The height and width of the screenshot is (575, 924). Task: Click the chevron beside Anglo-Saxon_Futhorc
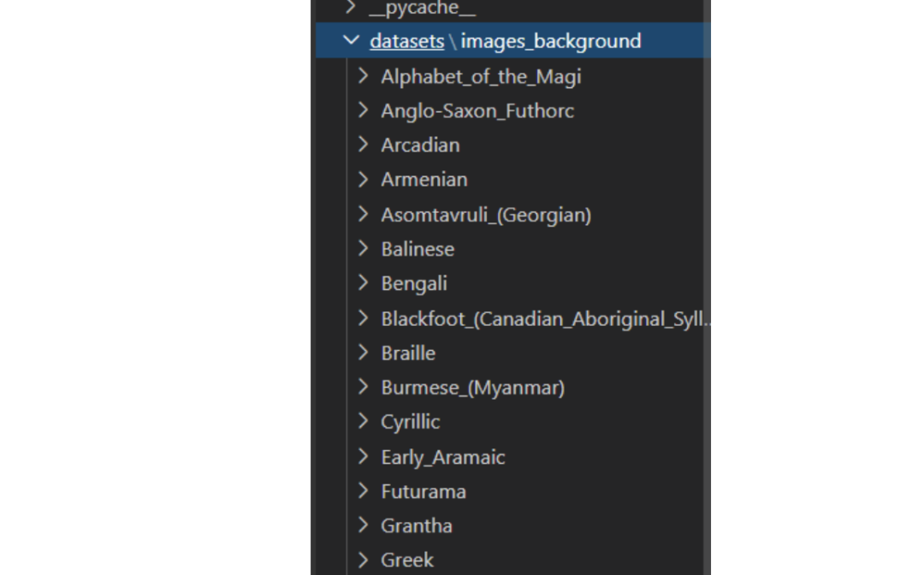[364, 110]
